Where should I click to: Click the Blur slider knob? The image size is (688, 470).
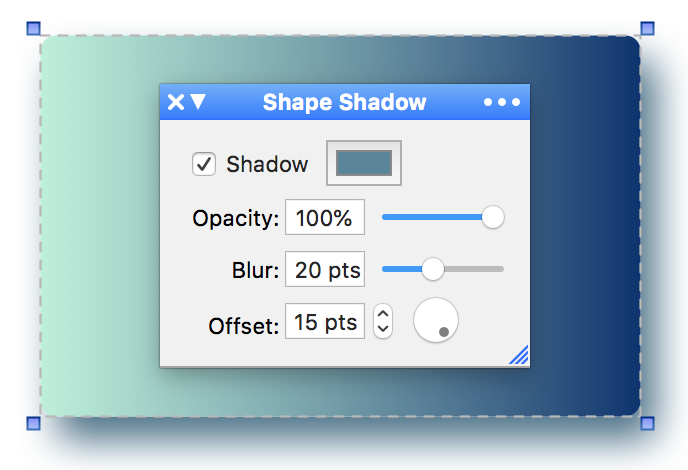point(433,269)
